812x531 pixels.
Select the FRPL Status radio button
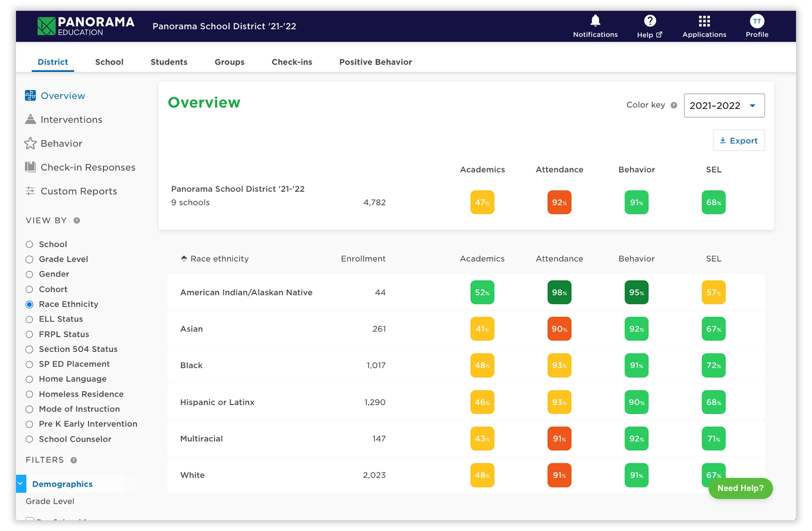coord(30,334)
